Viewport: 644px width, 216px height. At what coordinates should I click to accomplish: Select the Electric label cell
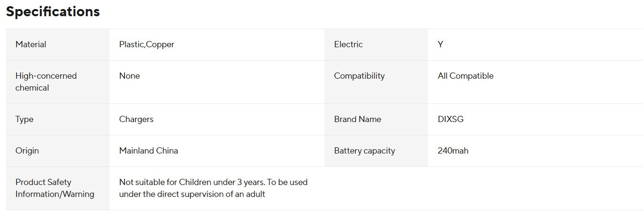click(x=348, y=44)
